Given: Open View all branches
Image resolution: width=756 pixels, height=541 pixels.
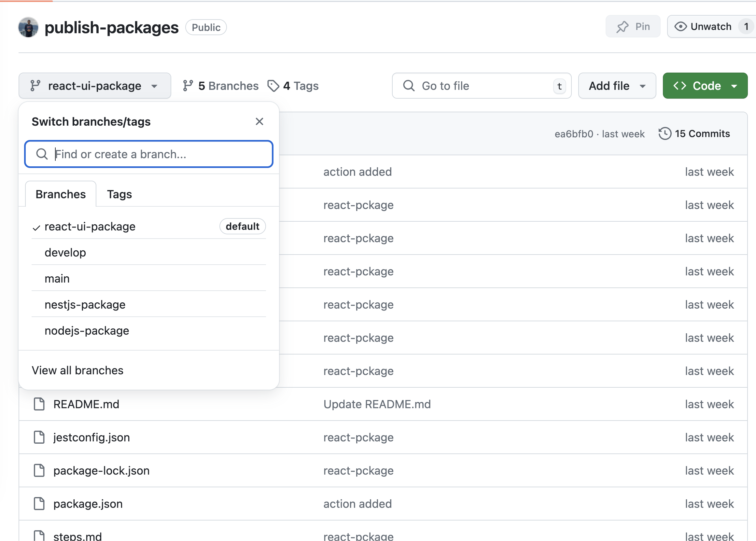Looking at the screenshot, I should pyautogui.click(x=77, y=370).
